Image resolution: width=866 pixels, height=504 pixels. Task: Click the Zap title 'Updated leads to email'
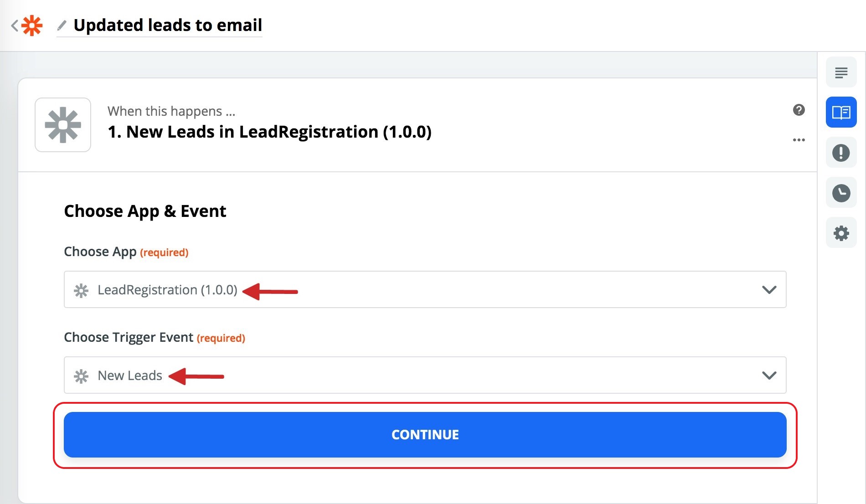tap(168, 25)
